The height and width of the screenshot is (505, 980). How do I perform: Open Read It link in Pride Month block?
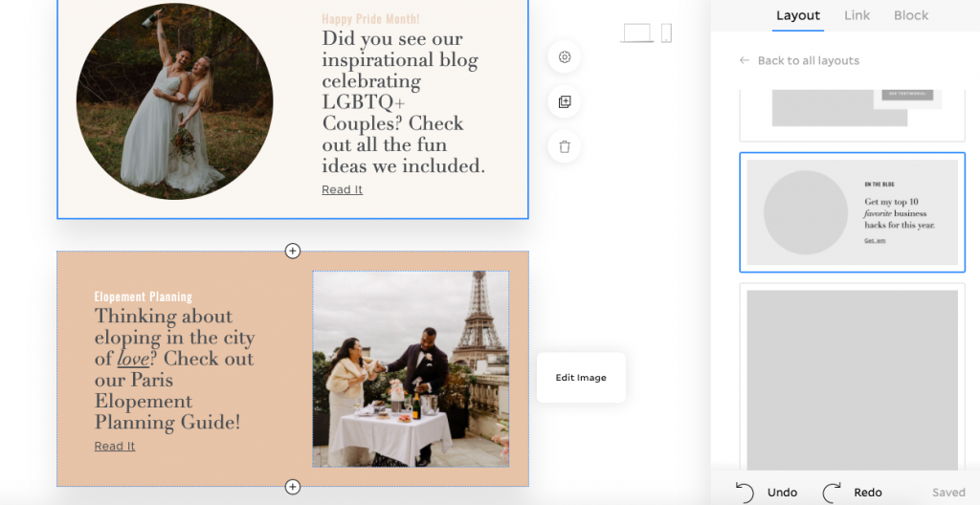(x=342, y=189)
